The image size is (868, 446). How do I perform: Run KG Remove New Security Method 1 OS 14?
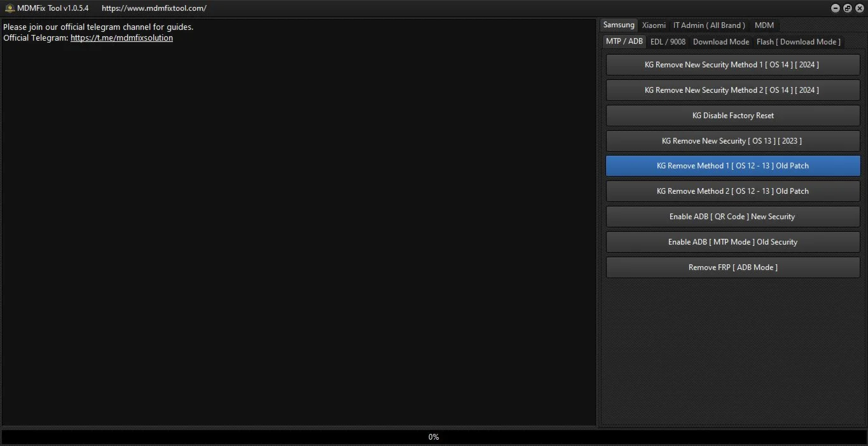click(733, 65)
